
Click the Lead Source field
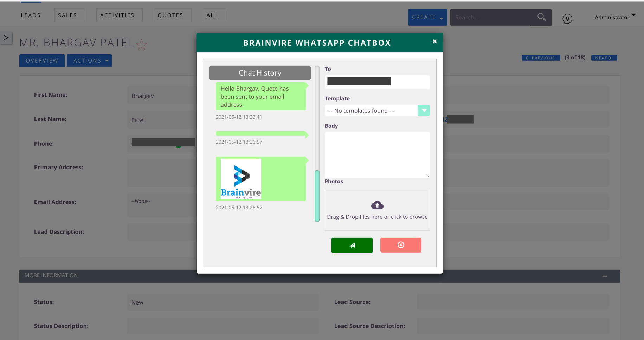513,302
